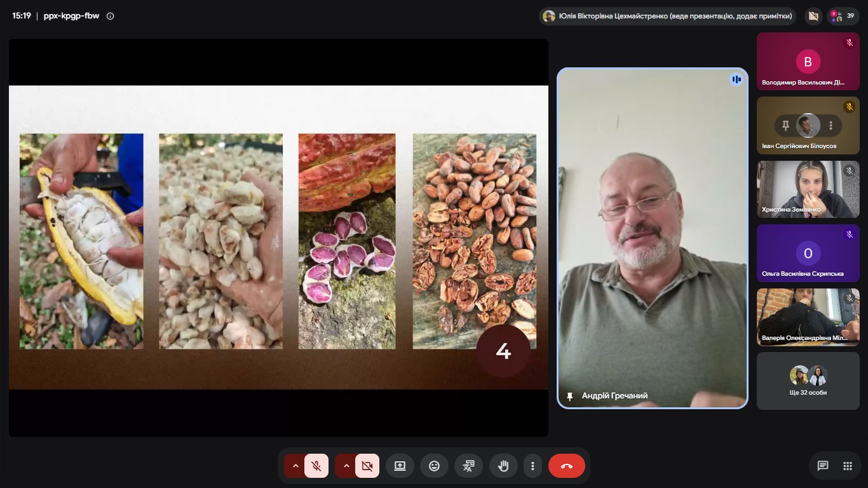Open more options on Іван Сергійович Білоусов's tile
Viewport: 868px width, 488px height.
point(831,126)
